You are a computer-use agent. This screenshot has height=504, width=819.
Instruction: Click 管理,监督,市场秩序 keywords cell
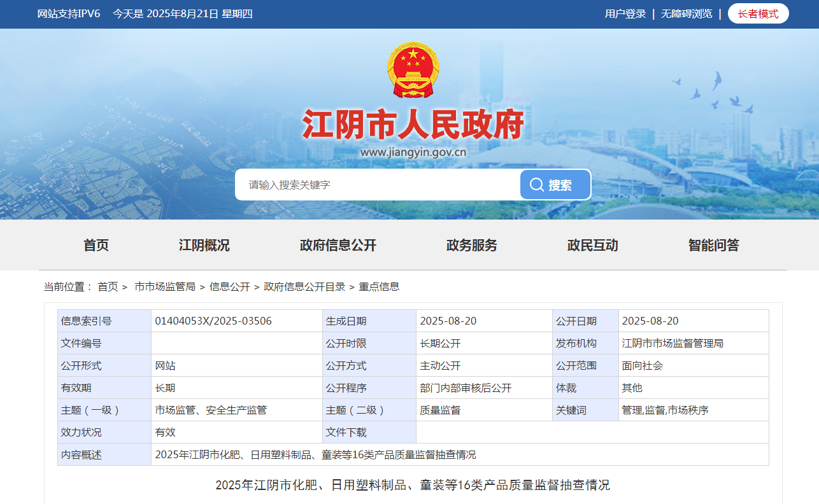tap(694, 410)
